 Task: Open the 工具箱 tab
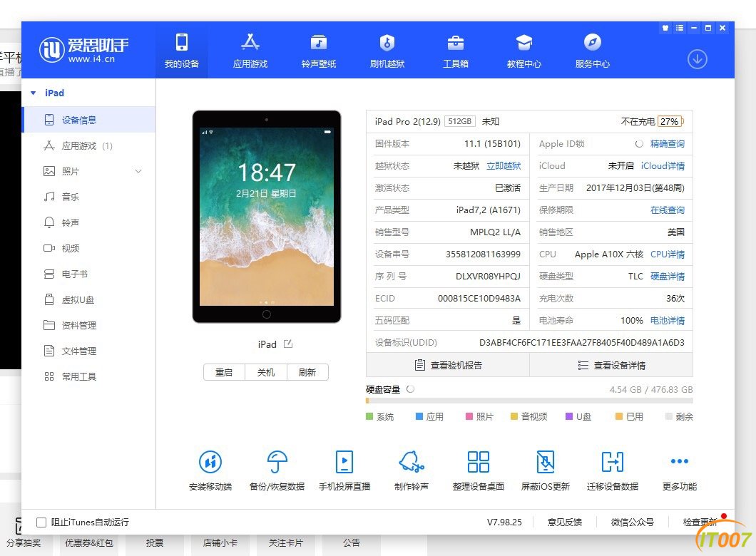[455, 50]
